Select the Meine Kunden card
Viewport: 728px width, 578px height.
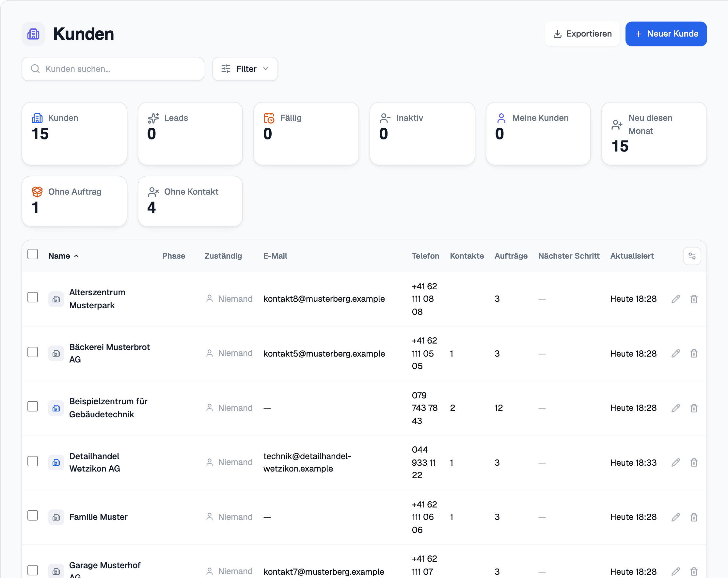(538, 134)
